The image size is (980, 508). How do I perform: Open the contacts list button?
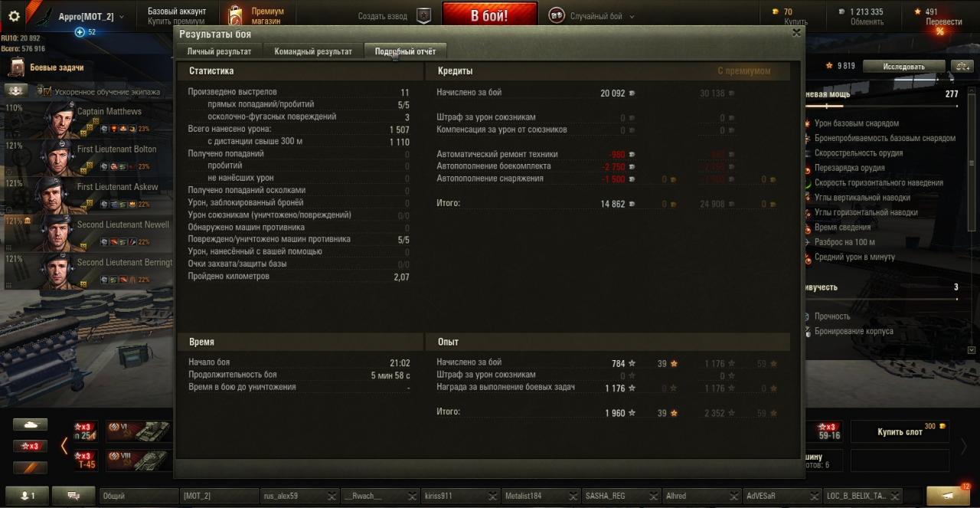coord(27,496)
